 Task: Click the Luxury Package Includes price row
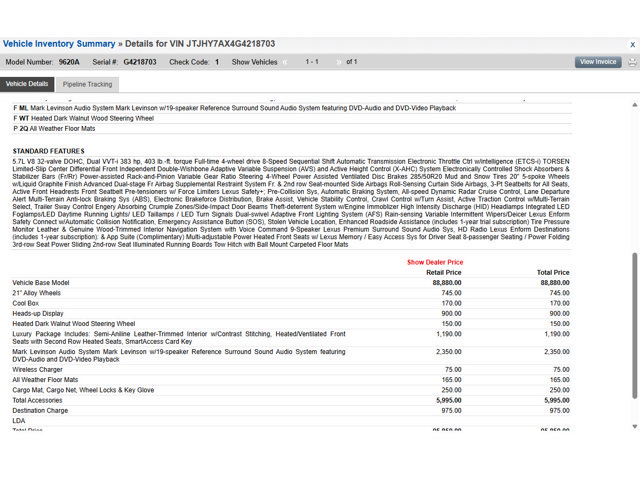coord(291,338)
